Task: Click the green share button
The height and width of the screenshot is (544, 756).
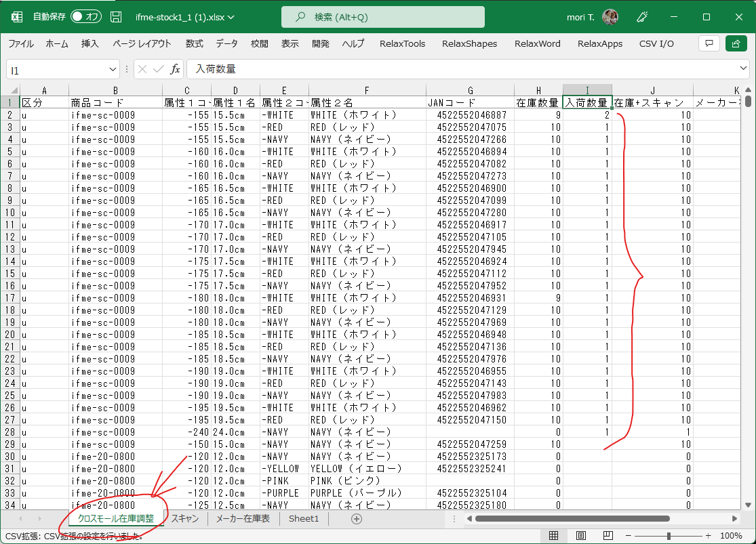Action: click(x=736, y=43)
